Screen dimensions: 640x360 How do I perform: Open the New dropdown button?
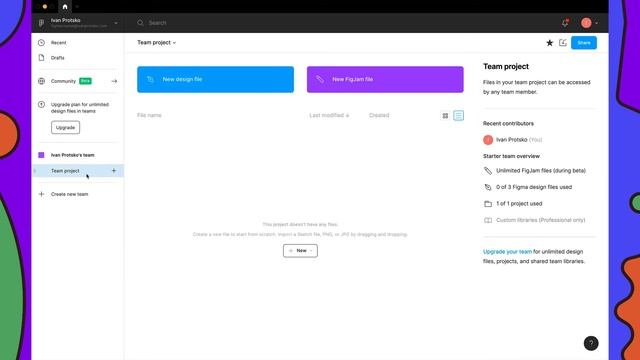coord(300,251)
